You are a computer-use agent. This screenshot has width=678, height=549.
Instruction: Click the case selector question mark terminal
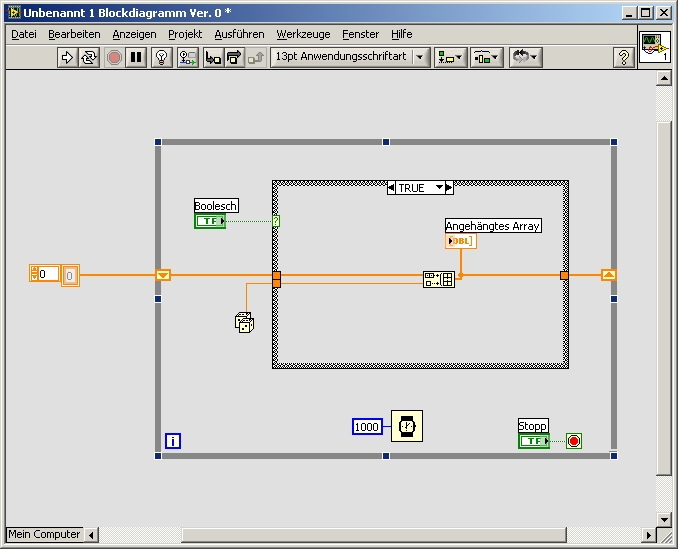276,221
